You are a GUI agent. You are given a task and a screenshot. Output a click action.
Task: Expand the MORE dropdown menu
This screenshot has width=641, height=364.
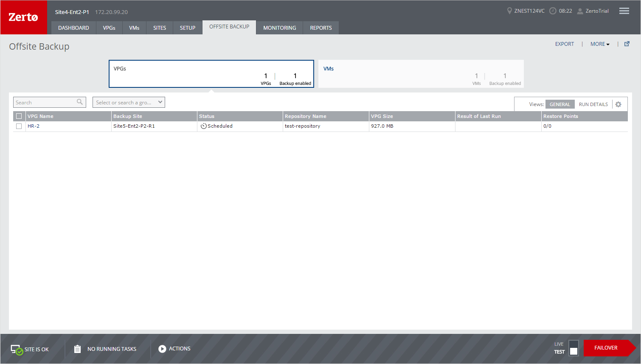600,44
